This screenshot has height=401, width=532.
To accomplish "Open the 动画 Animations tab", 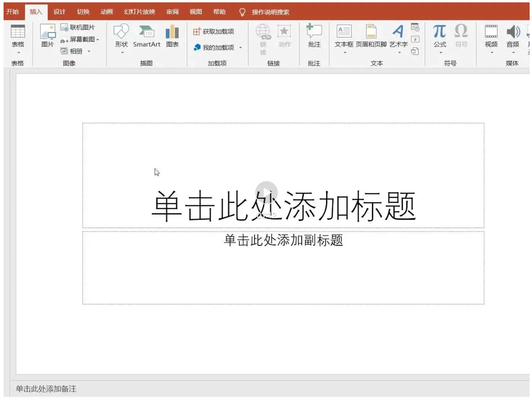I will (107, 12).
